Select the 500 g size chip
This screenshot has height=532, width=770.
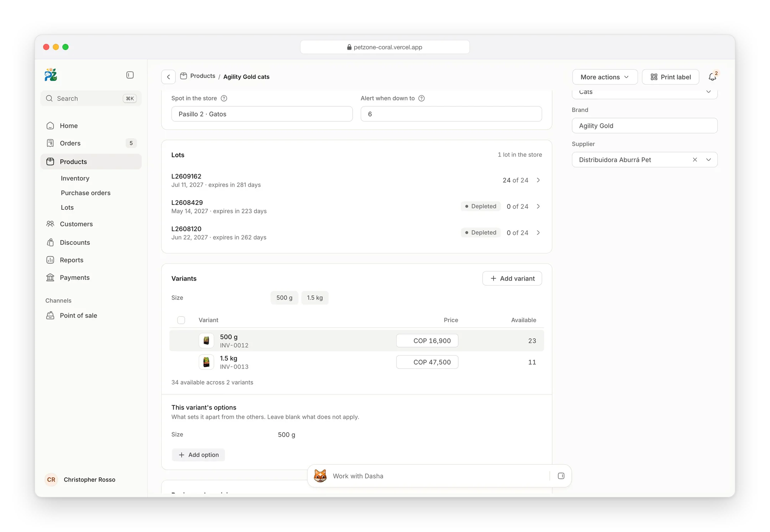(284, 298)
